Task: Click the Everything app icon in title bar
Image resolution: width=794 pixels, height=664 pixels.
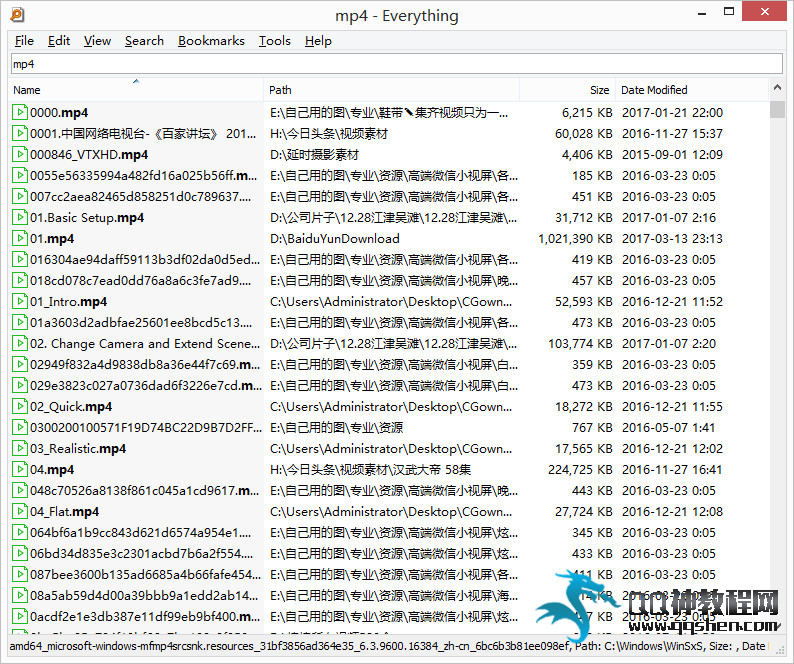Action: point(17,15)
